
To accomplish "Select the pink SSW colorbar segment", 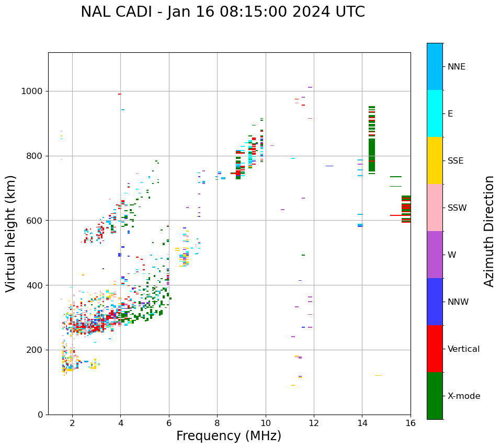I will (x=435, y=208).
